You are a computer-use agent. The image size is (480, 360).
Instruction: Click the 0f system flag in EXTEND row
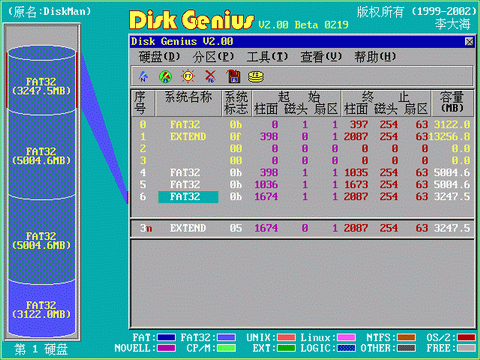pyautogui.click(x=235, y=137)
